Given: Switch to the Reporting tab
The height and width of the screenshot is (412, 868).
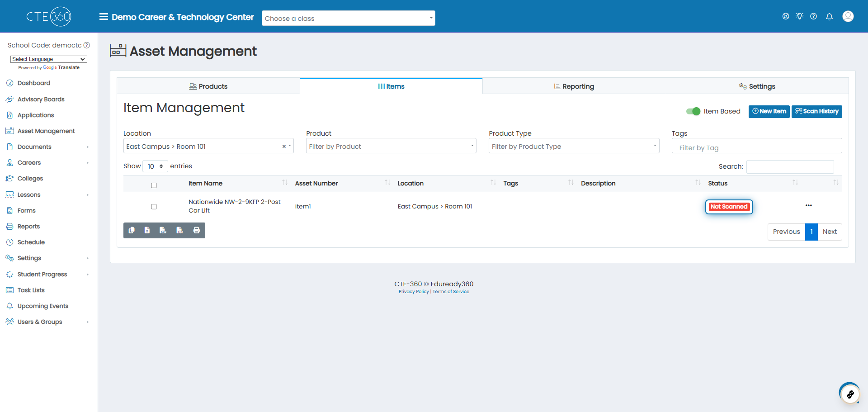Looking at the screenshot, I should click(574, 86).
